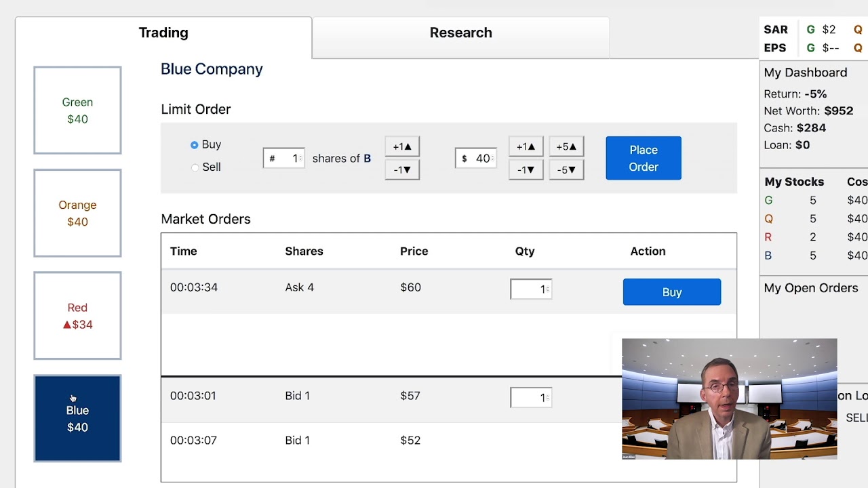Select the B stock row in My Stocks

816,256
